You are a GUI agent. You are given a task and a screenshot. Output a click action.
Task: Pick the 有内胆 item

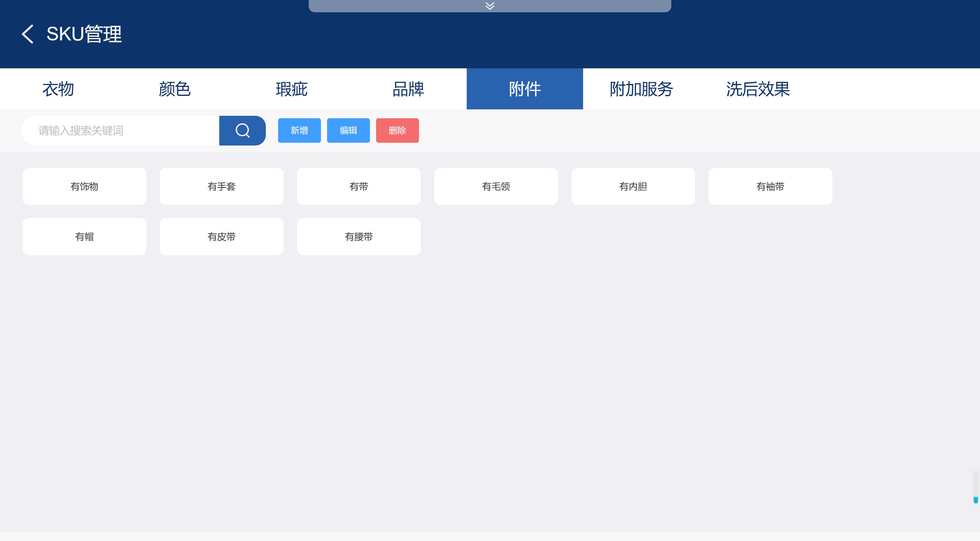pyautogui.click(x=633, y=187)
